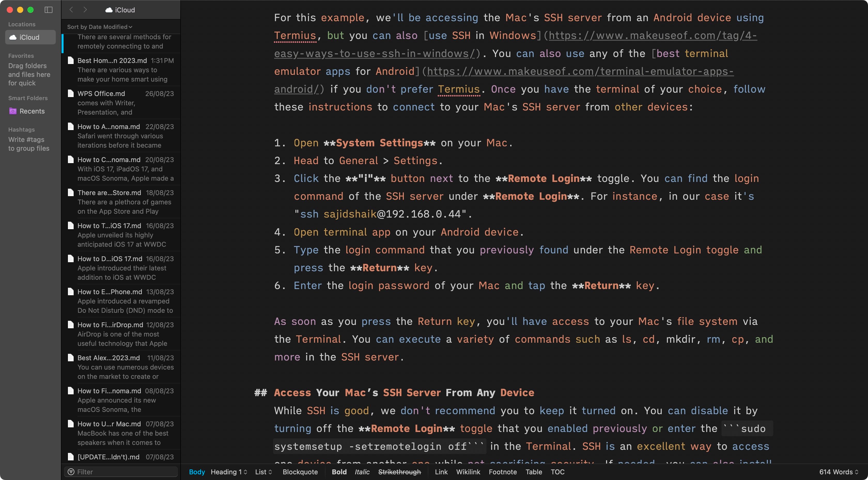
Task: Toggle Italic formatting
Action: point(362,472)
